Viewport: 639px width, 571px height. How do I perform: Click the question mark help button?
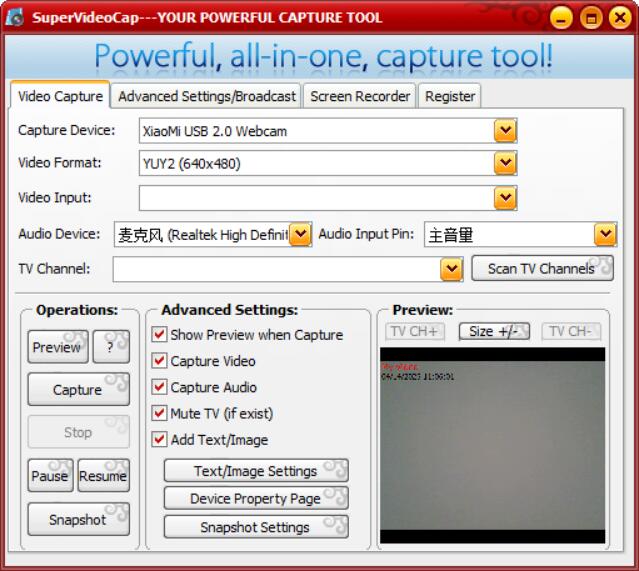(x=111, y=347)
